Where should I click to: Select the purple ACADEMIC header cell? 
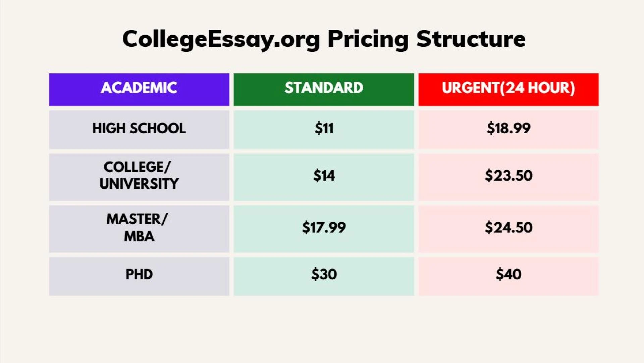tap(139, 90)
